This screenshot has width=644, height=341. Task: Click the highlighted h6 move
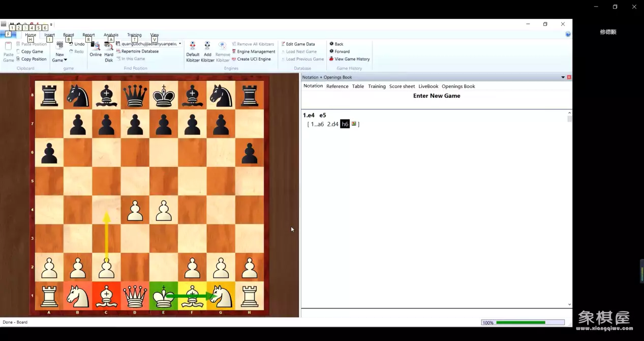click(x=345, y=124)
